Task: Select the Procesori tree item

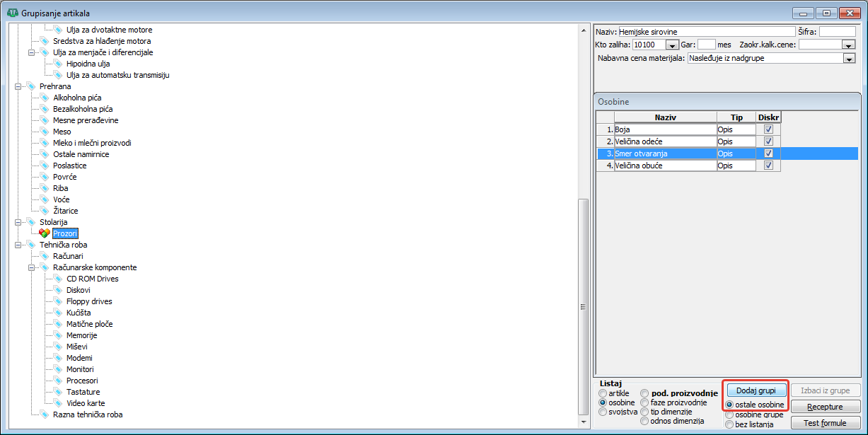Action: tap(82, 381)
